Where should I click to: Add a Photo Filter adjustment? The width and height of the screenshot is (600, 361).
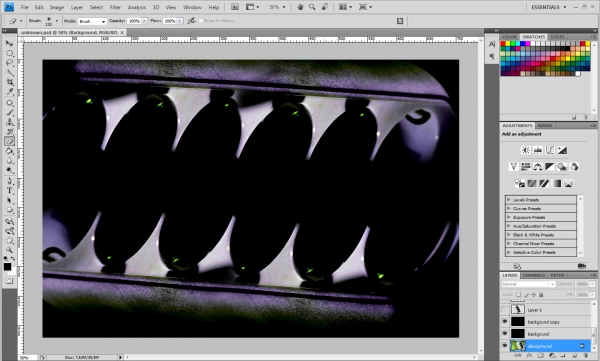562,167
